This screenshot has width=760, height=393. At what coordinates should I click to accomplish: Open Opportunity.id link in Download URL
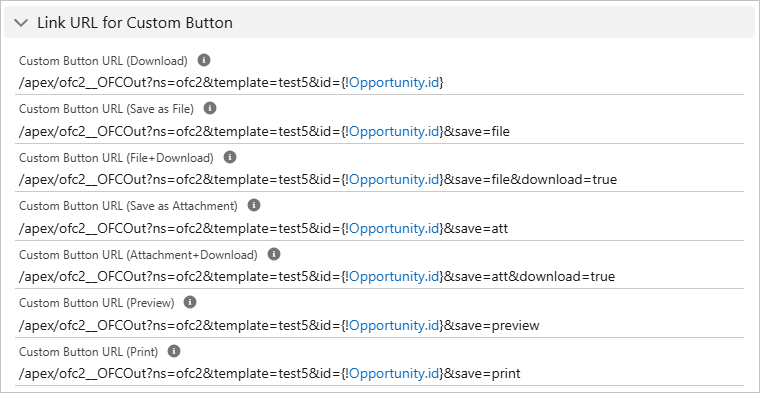click(395, 83)
